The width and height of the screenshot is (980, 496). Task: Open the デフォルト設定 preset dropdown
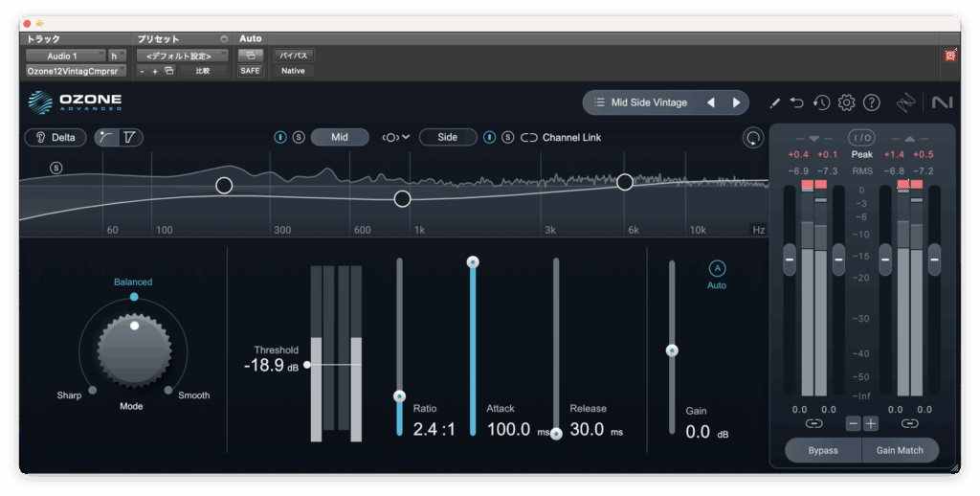pos(181,56)
